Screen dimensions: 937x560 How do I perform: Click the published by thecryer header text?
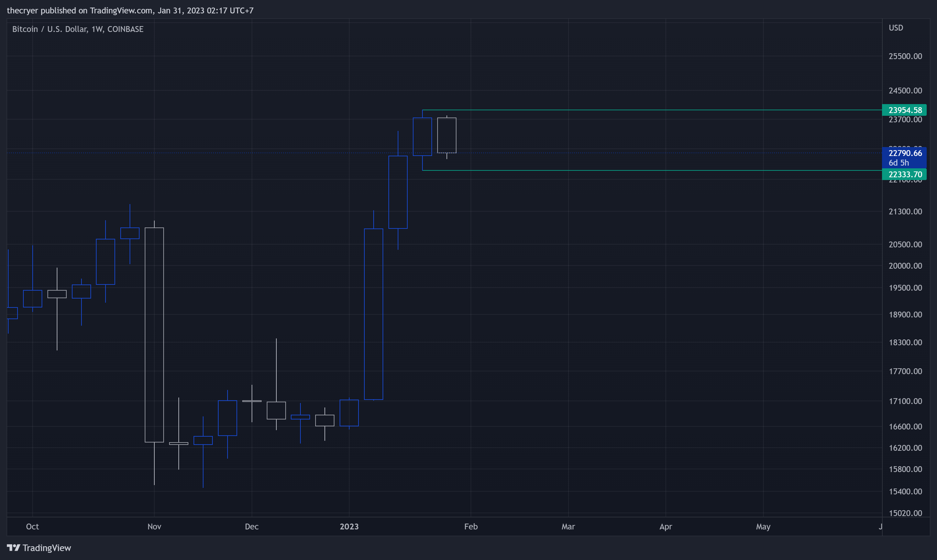coord(130,10)
